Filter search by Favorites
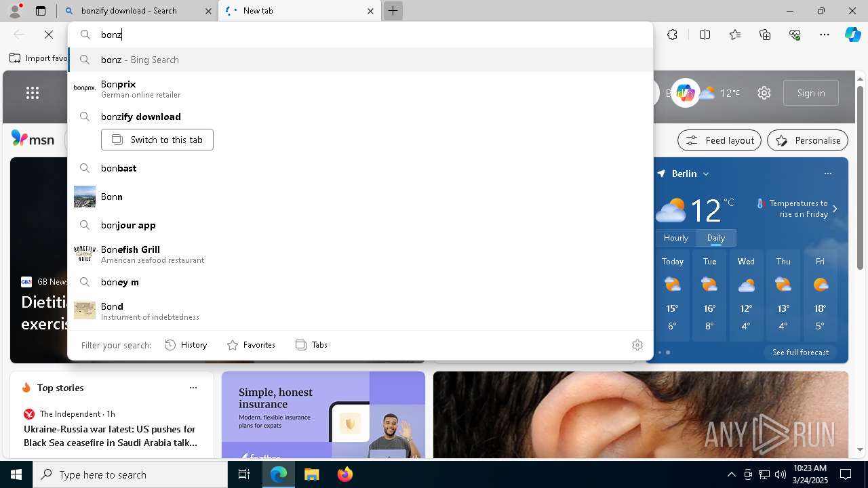868x488 pixels. 251,345
